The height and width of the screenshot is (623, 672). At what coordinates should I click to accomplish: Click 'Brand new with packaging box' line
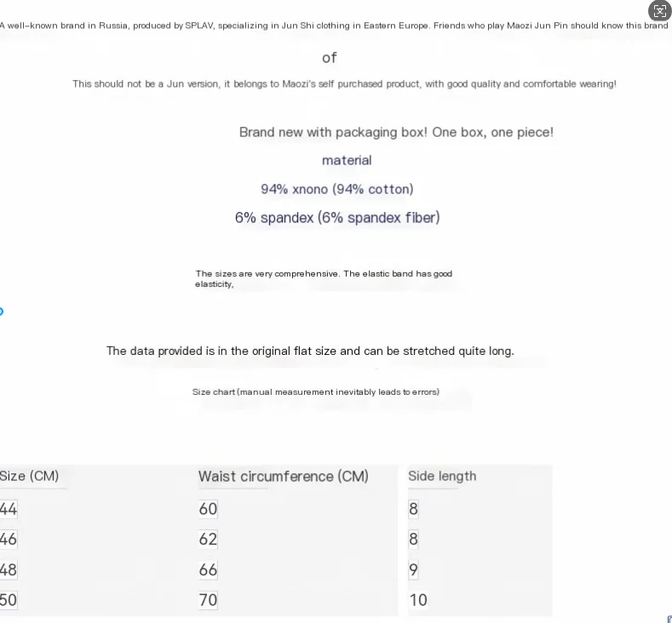396,132
